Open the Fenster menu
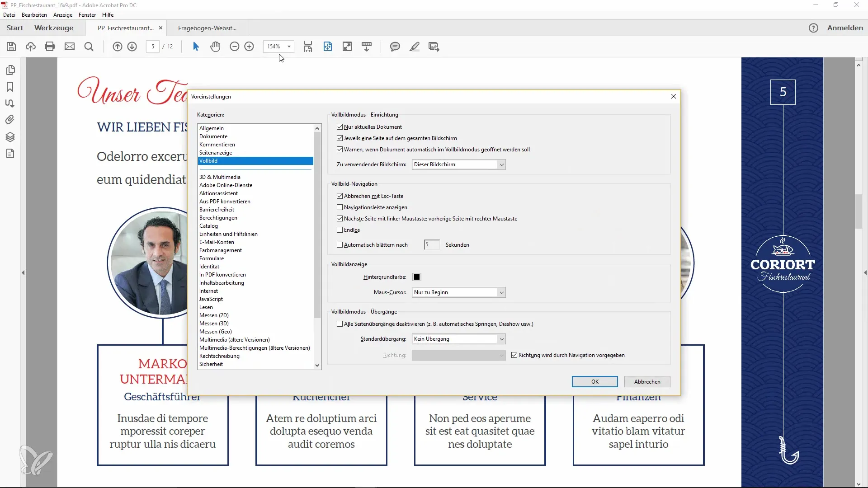The image size is (868, 488). (x=87, y=15)
